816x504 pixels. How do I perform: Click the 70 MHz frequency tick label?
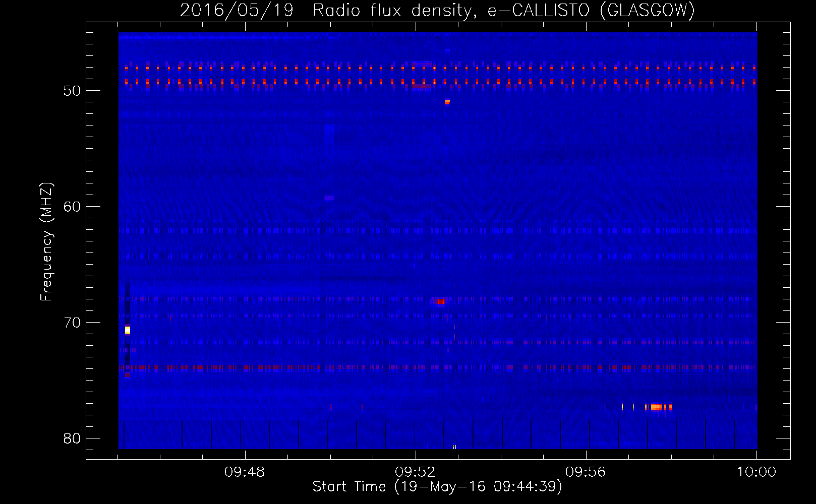coord(72,323)
